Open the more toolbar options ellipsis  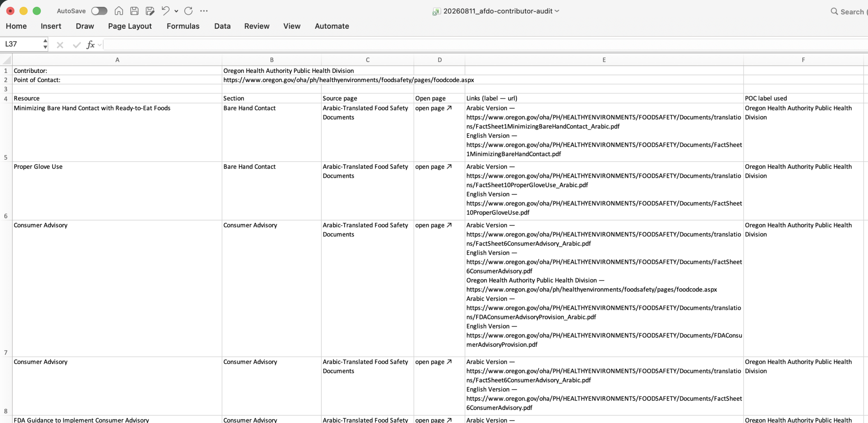coord(204,11)
